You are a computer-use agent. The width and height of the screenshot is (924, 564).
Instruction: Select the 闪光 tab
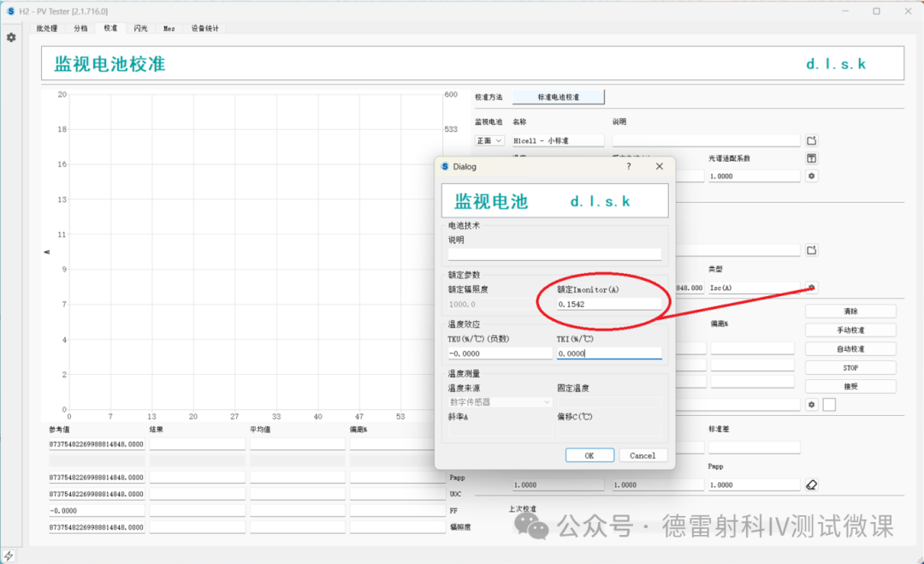point(140,28)
